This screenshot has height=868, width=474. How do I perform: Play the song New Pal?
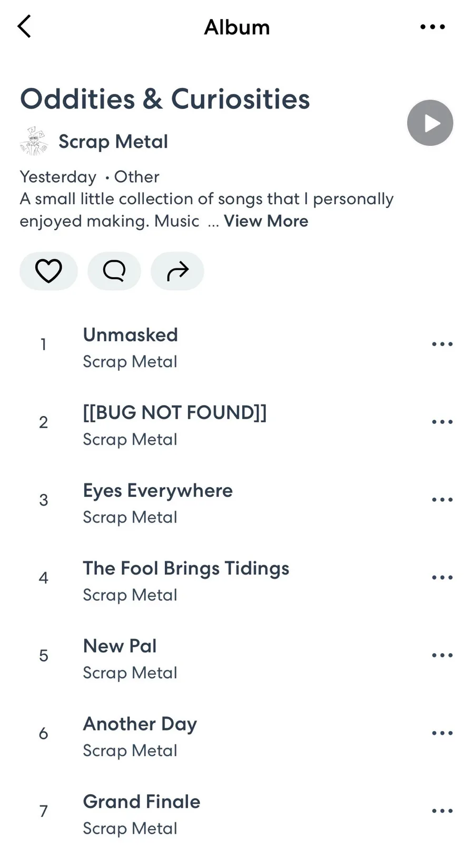120,646
